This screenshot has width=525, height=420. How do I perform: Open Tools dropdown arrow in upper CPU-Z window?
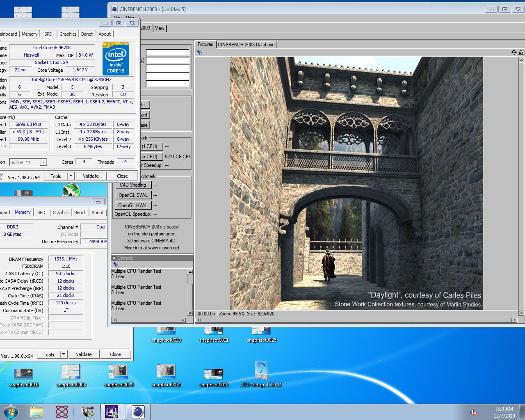point(71,176)
